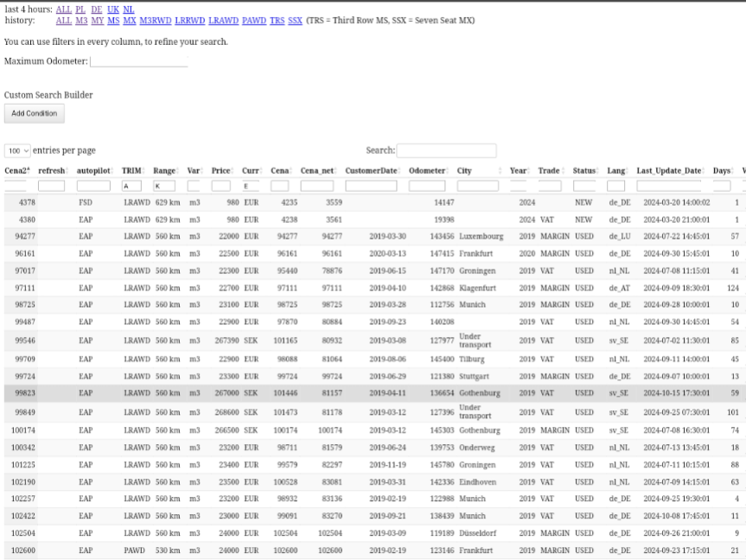Image resolution: width=746 pixels, height=560 pixels.
Task: Open the LRAWD history link
Action: pyautogui.click(x=224, y=21)
